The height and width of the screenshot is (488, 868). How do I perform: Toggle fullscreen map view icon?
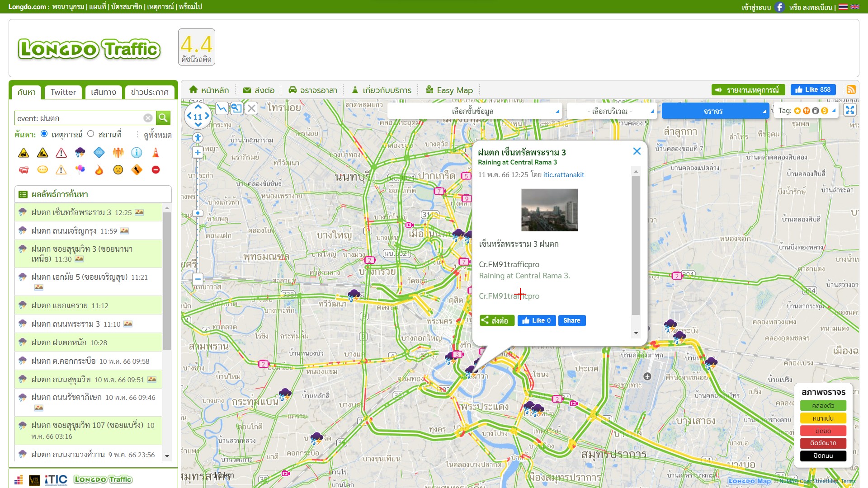(x=850, y=110)
